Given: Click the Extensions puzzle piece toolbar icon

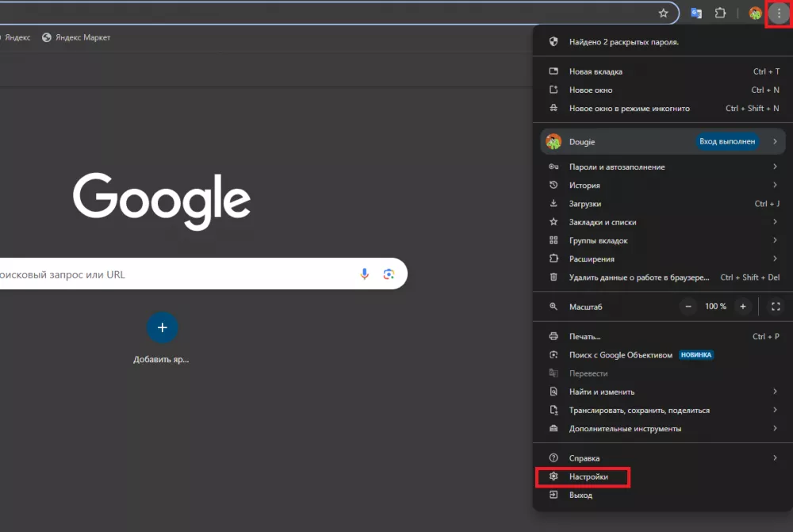Looking at the screenshot, I should 720,13.
